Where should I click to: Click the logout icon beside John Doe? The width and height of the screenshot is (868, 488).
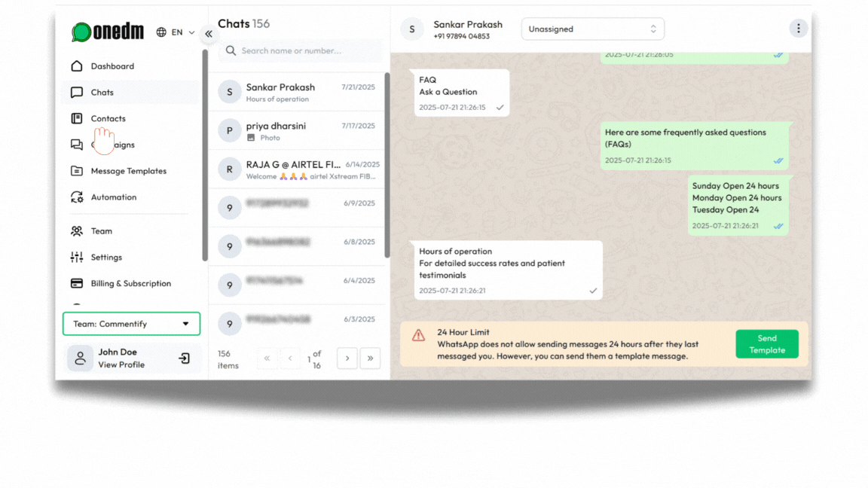[x=185, y=358]
